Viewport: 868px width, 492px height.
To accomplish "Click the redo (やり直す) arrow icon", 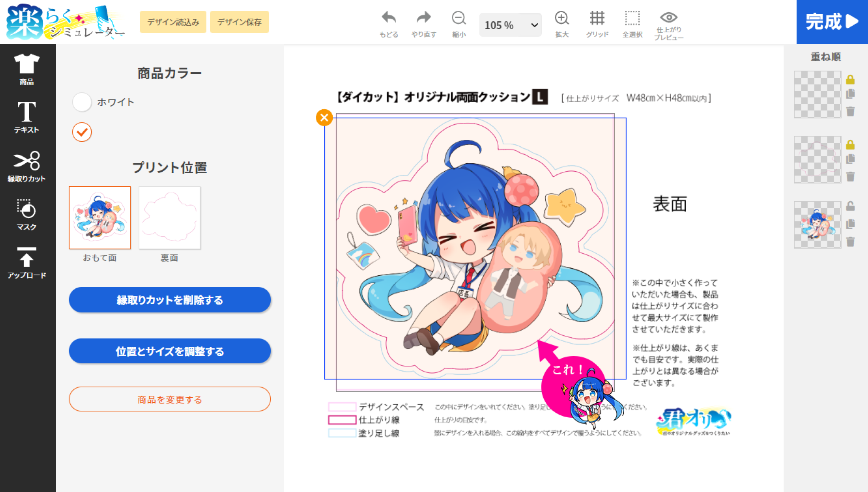I will coord(424,18).
